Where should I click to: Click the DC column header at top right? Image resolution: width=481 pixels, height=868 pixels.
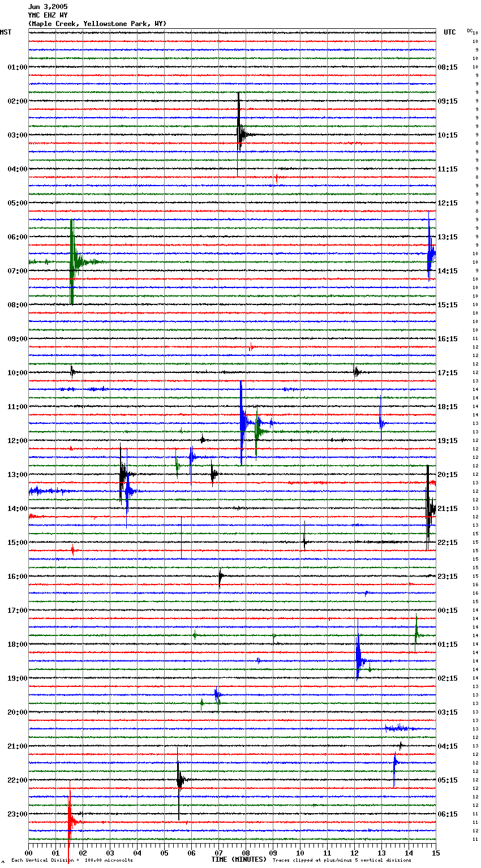[470, 31]
